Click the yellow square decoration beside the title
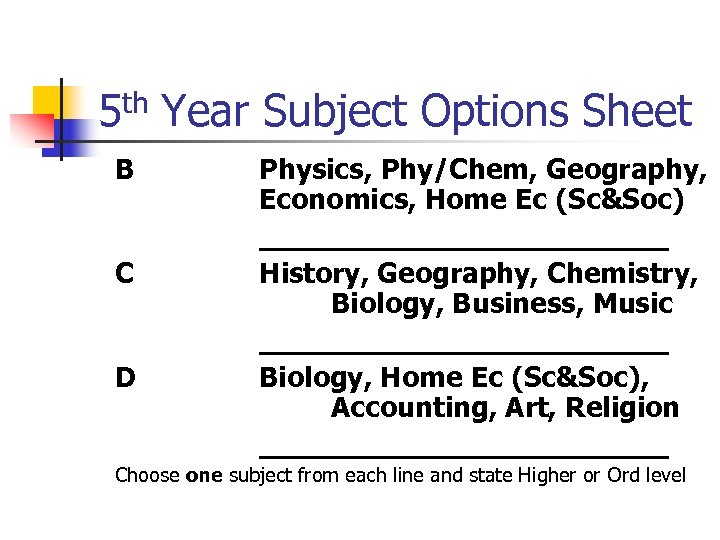 [x=46, y=101]
